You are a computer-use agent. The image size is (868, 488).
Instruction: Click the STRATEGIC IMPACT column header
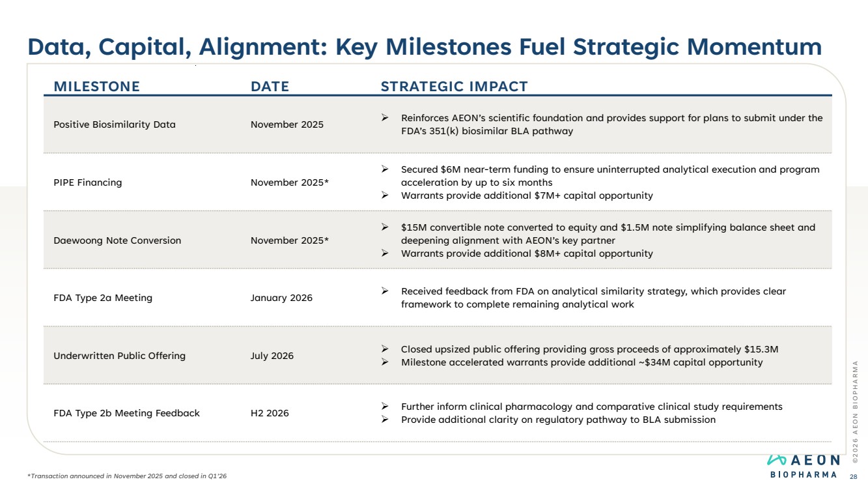pyautogui.click(x=454, y=87)
